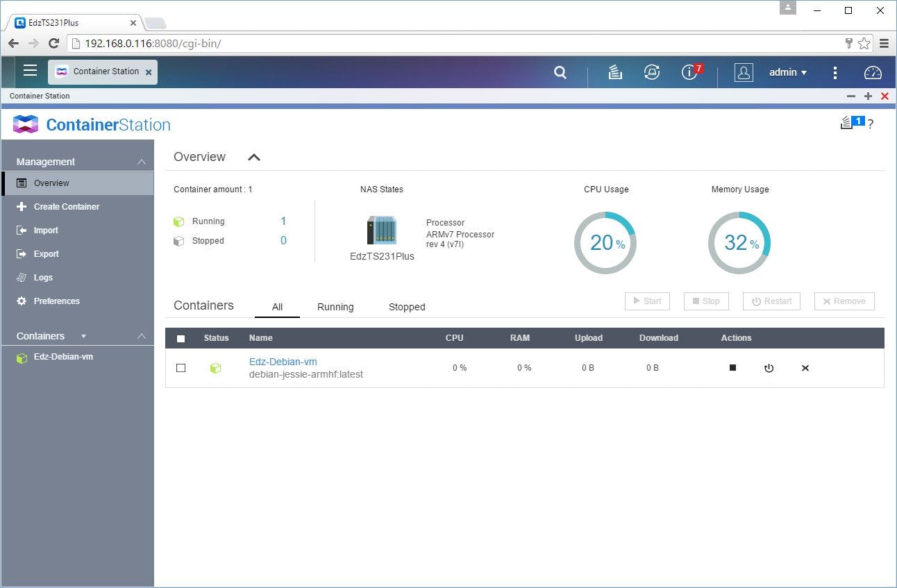This screenshot has width=897, height=588.
Task: Restart Edz-Debian-vm using power icon
Action: pyautogui.click(x=769, y=368)
